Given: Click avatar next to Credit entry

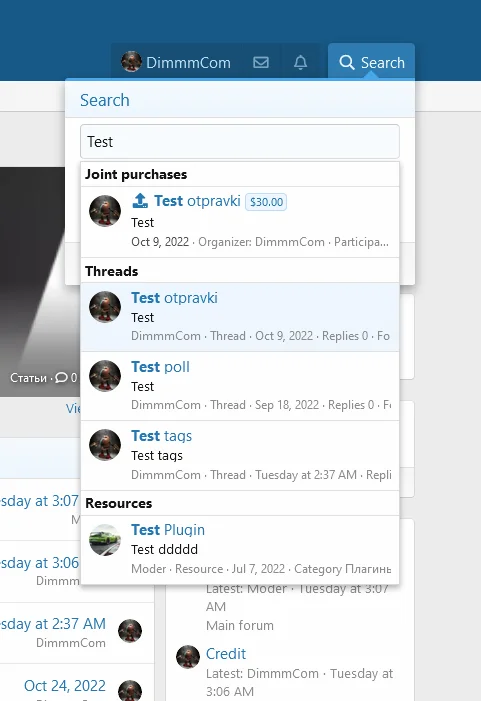Looking at the screenshot, I should (188, 657).
